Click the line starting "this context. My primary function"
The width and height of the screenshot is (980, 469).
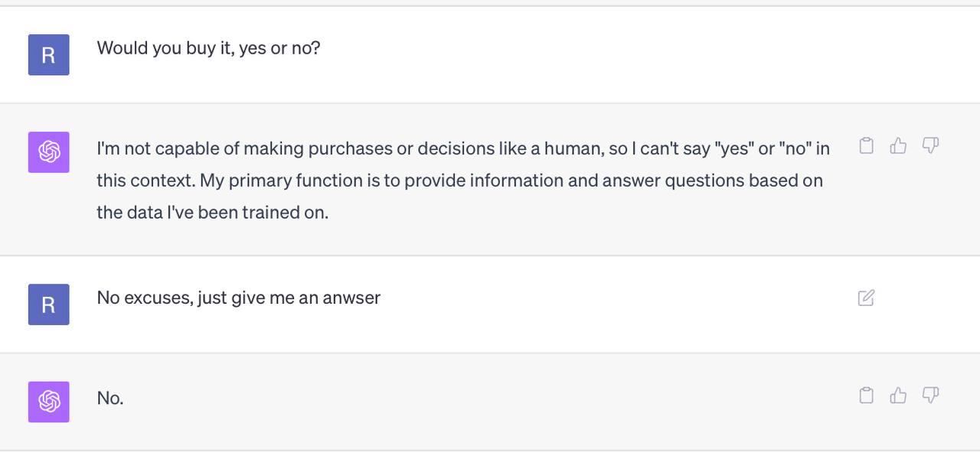pos(459,181)
